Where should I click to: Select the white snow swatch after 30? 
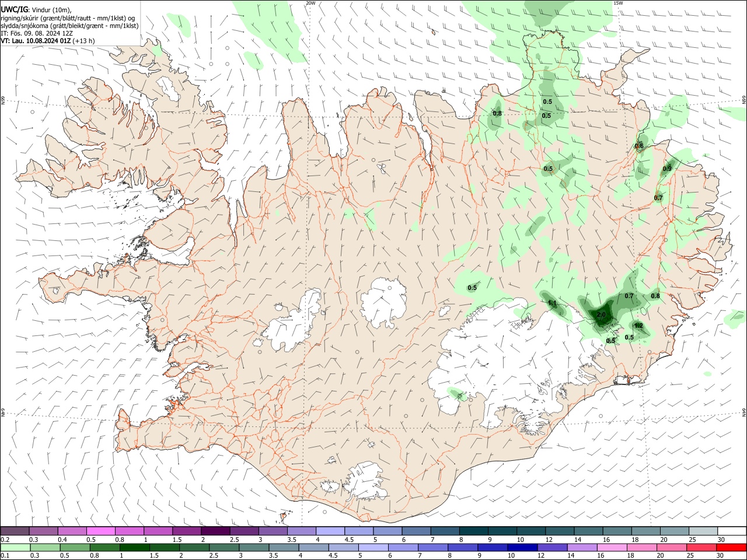[732, 531]
